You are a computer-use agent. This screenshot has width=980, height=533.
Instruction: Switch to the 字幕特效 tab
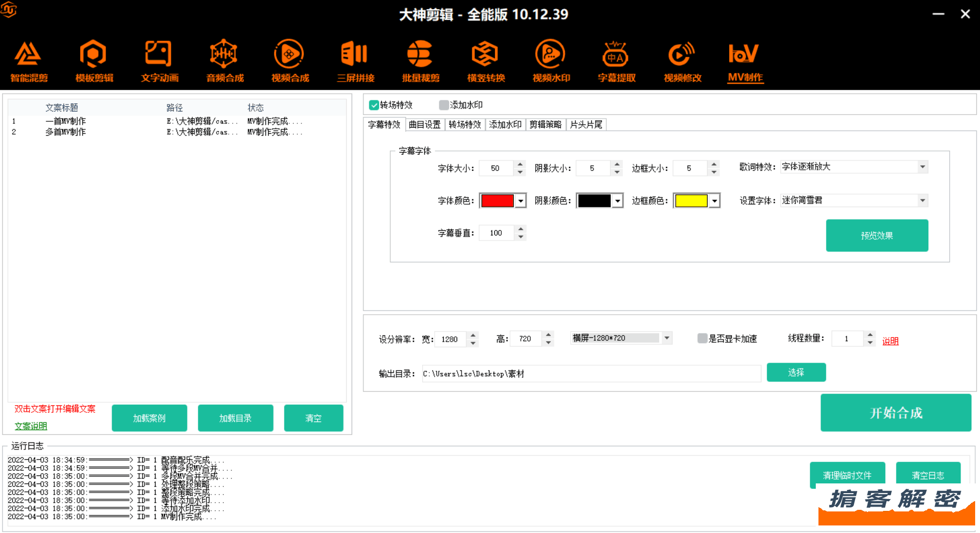click(384, 124)
